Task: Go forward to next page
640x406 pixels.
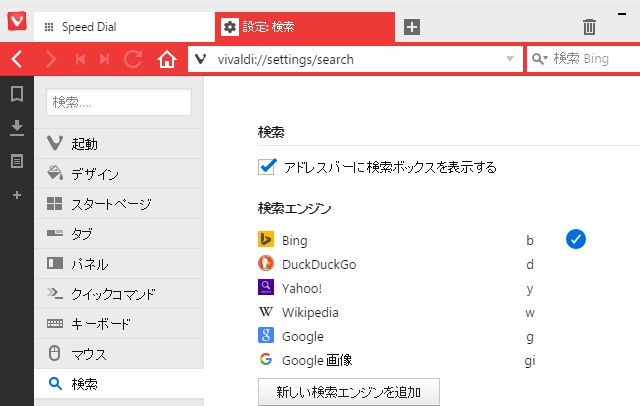Action: 51,60
